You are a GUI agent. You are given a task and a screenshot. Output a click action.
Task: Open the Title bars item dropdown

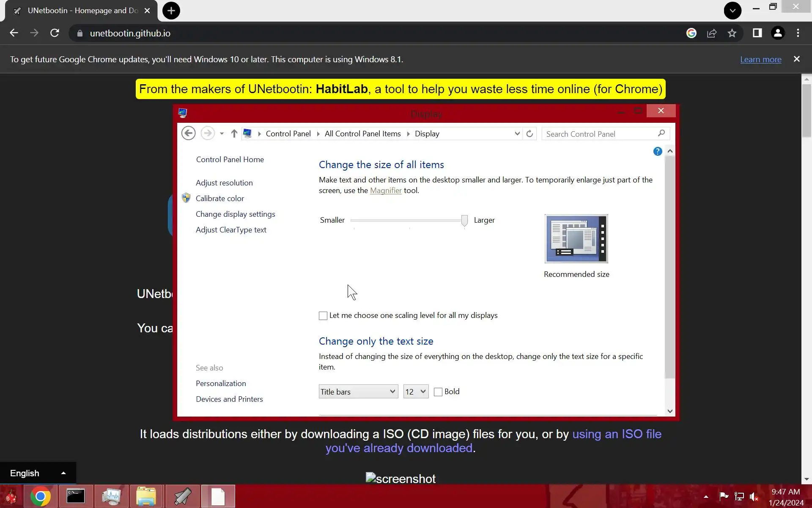358,392
